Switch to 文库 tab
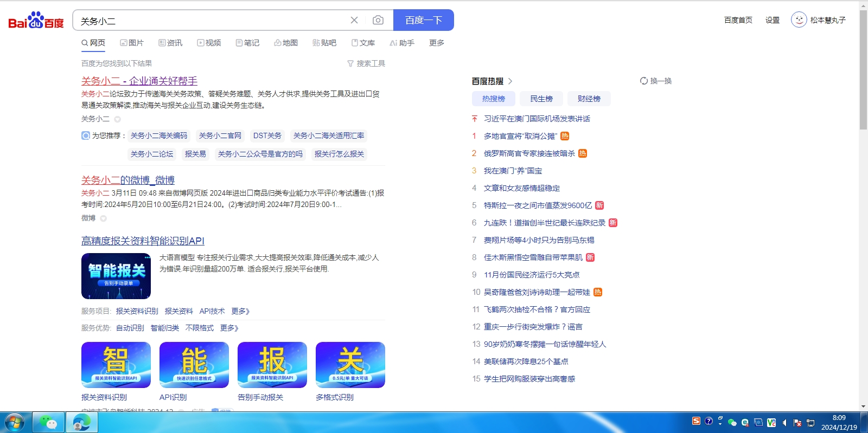Image resolution: width=868 pixels, height=433 pixels. tap(363, 43)
